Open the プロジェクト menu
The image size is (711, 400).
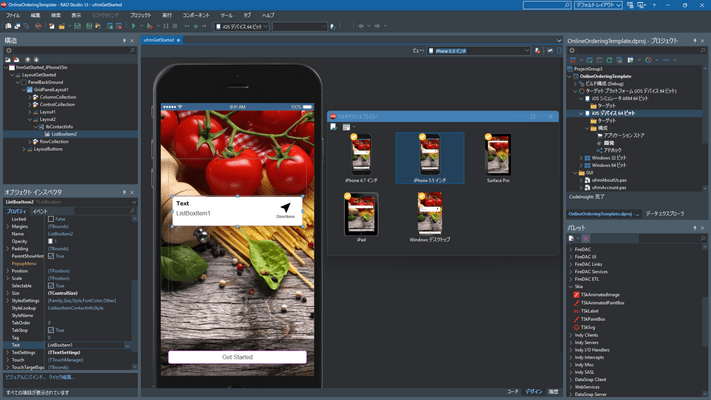point(140,16)
